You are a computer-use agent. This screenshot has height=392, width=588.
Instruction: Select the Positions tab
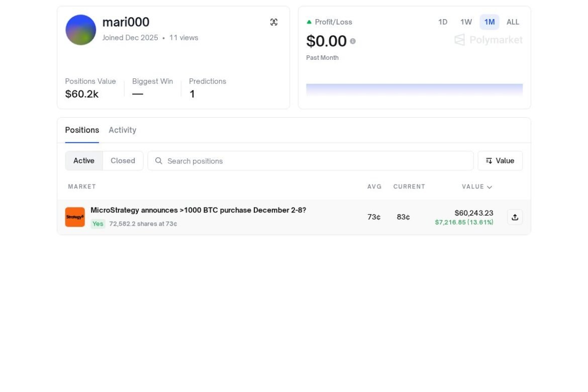coord(82,130)
